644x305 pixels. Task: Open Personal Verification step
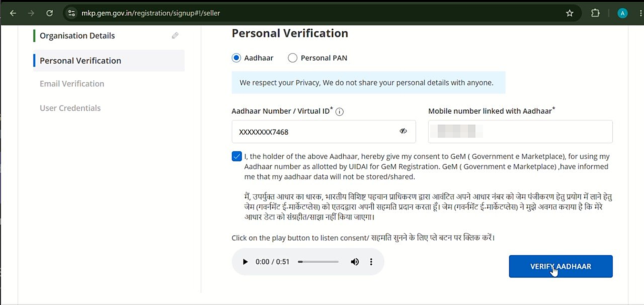coord(109,61)
